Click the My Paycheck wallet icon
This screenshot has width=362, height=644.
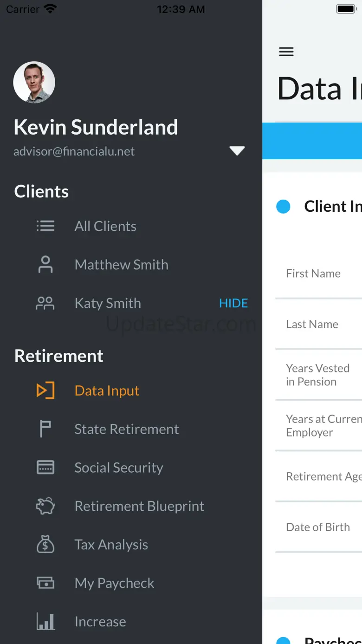pos(45,583)
